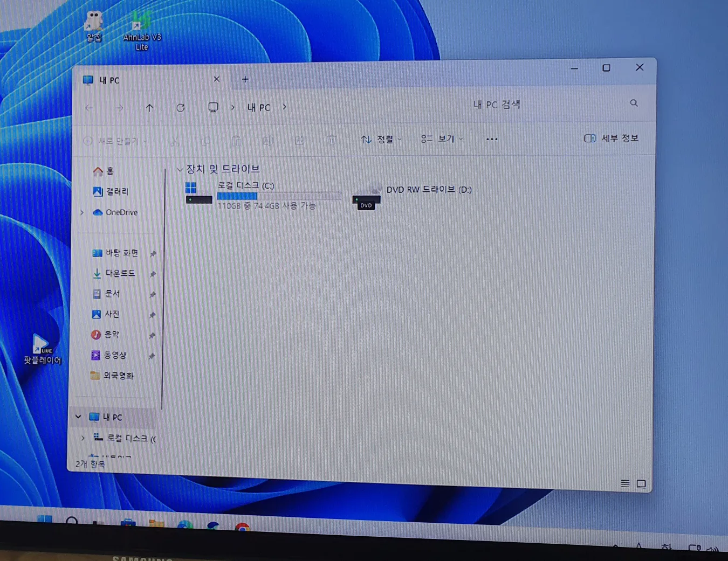Viewport: 728px width, 561px height.
Task: Select the AhnLab V3 Lite desktop shortcut
Action: tap(142, 31)
